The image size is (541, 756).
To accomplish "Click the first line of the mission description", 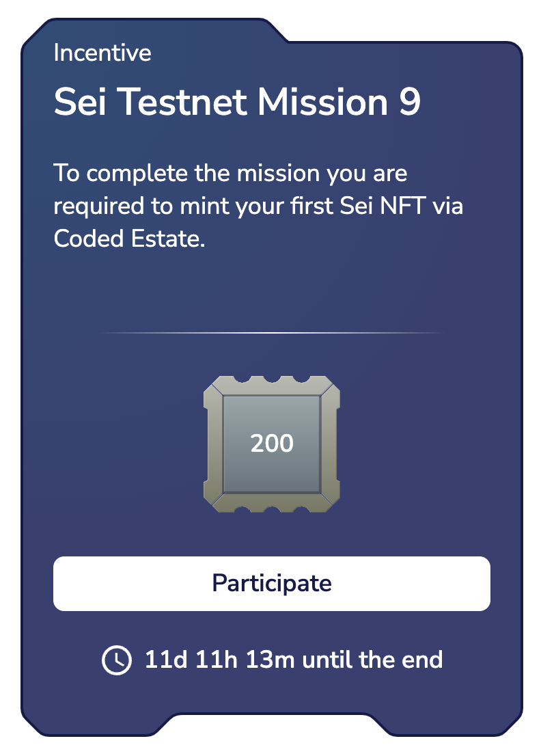I will click(230, 173).
